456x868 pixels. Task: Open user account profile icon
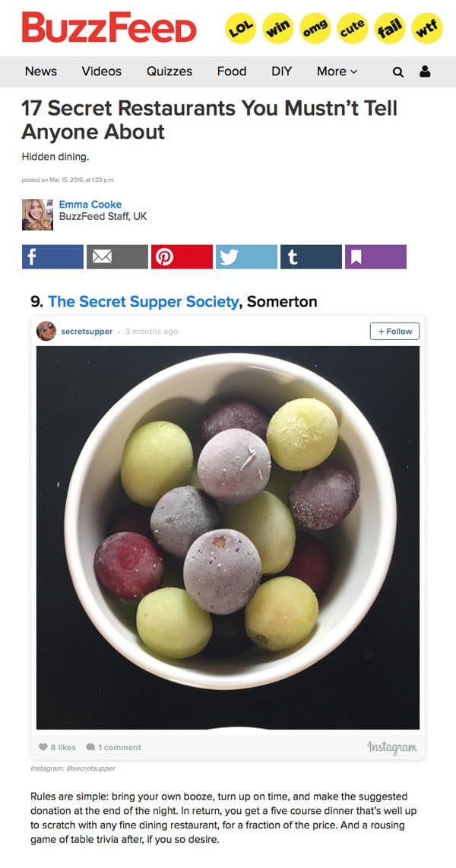click(425, 72)
